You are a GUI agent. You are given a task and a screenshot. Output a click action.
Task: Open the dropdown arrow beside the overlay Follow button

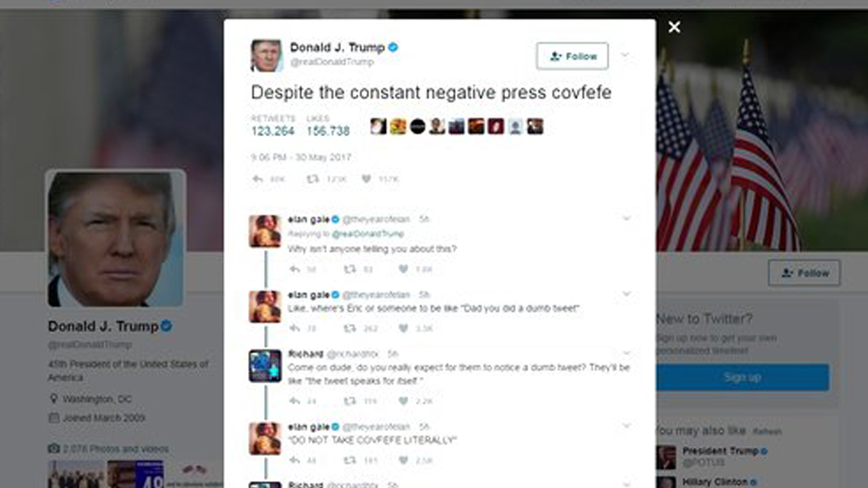pyautogui.click(x=625, y=56)
